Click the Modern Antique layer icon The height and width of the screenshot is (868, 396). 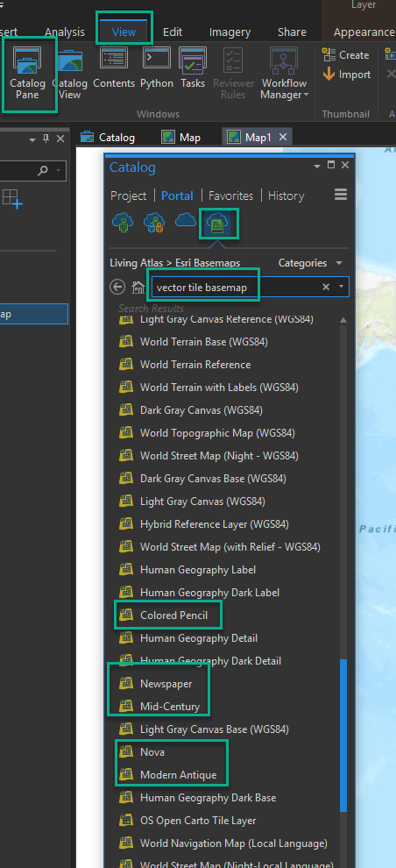[127, 774]
